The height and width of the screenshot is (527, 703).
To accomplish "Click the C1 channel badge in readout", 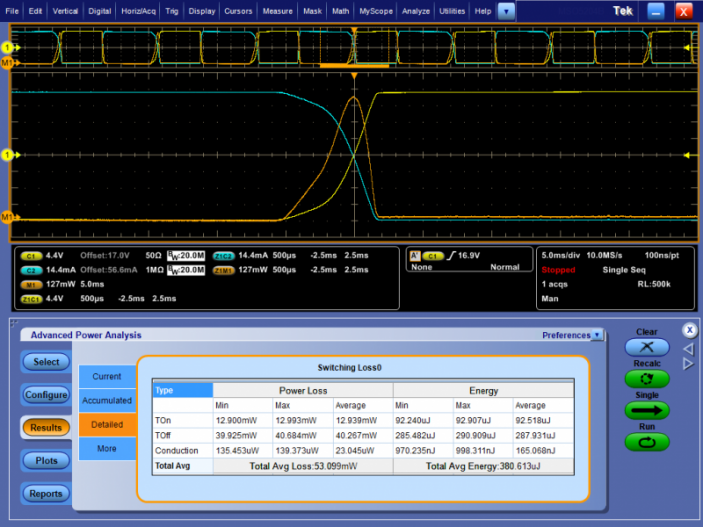I will pyautogui.click(x=31, y=256).
